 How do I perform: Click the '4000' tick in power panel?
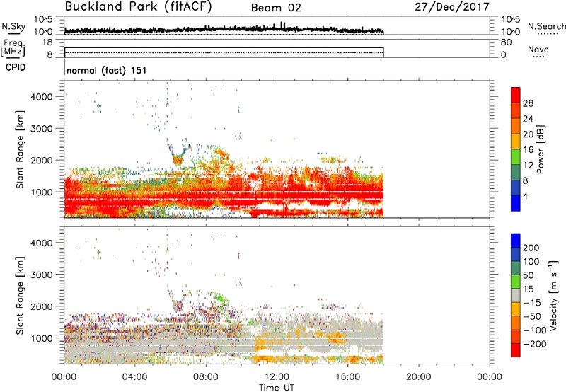pos(41,97)
